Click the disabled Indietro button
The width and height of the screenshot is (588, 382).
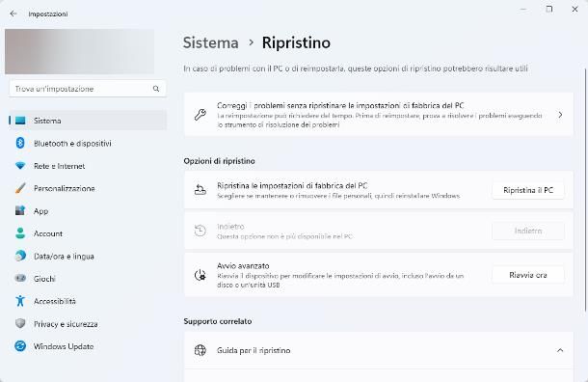528,231
